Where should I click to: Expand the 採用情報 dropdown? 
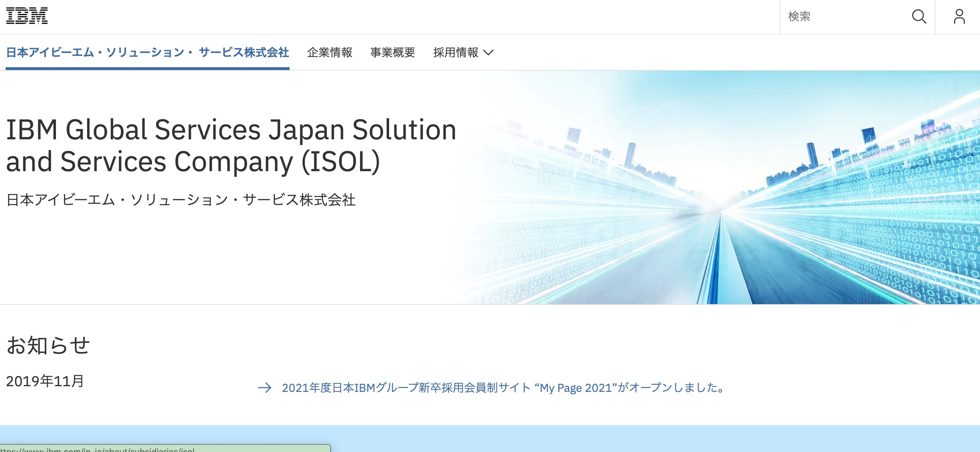pos(463,52)
